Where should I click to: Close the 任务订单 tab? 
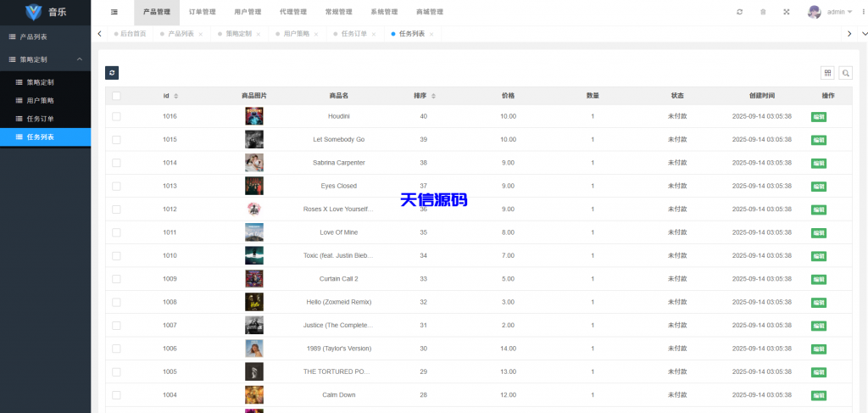point(374,34)
